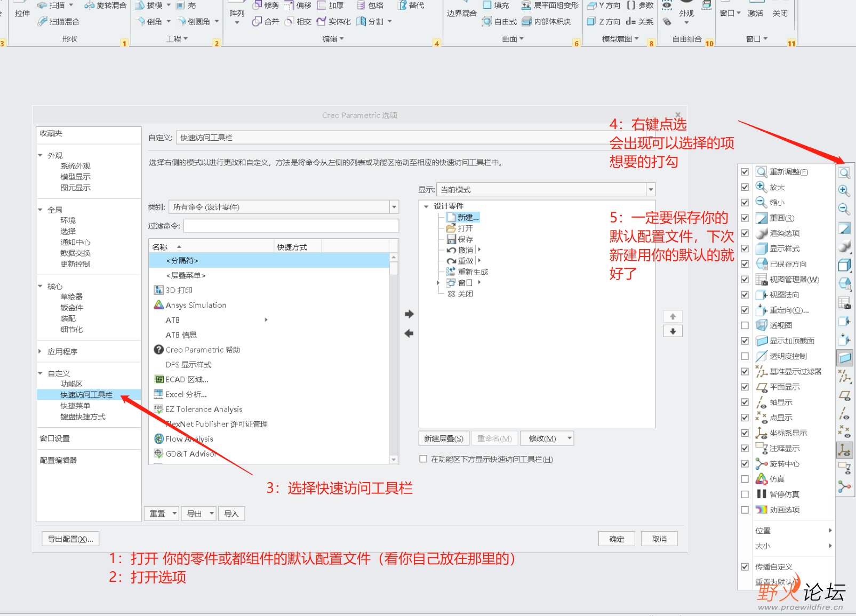Enable 在功能区下方显示快速访问工具栏 checkbox
The width and height of the screenshot is (856, 616).
point(423,459)
